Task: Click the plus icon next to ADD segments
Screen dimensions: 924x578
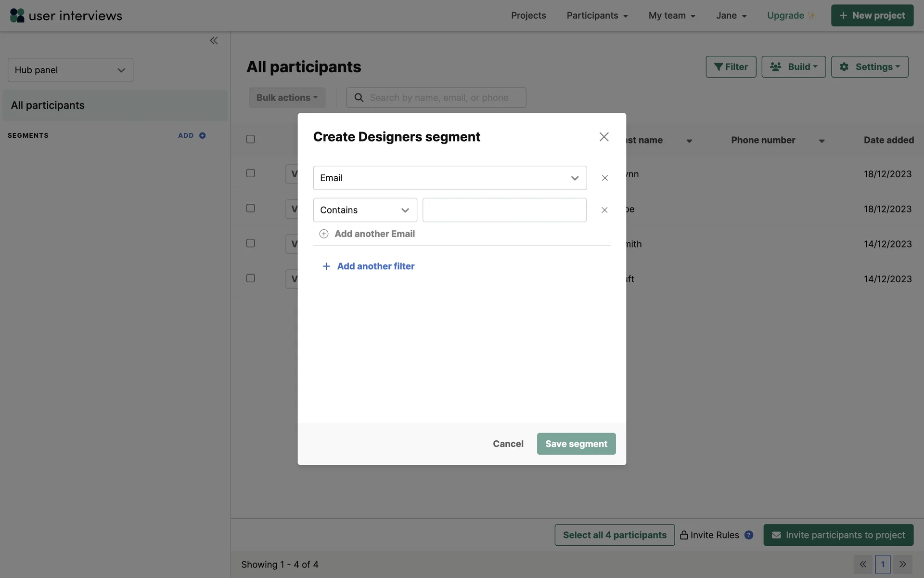Action: point(203,135)
